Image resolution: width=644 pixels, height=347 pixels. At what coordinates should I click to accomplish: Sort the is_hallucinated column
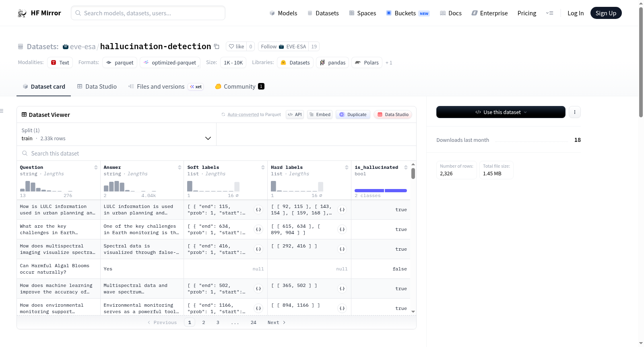coord(406,167)
